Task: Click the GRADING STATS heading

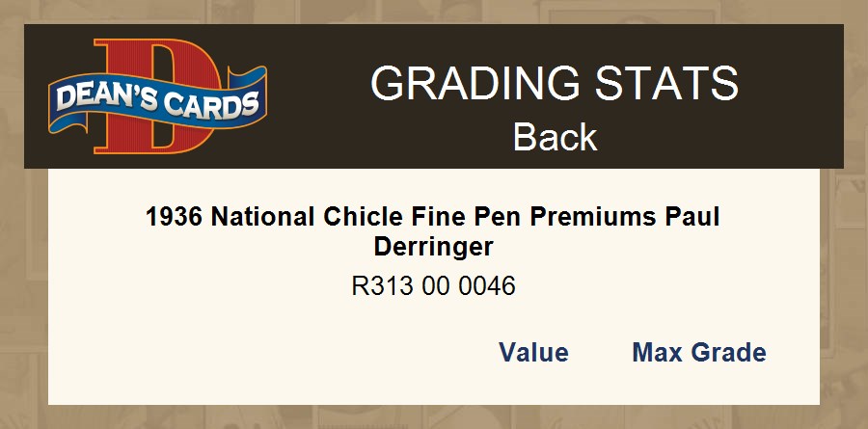Action: 555,85
